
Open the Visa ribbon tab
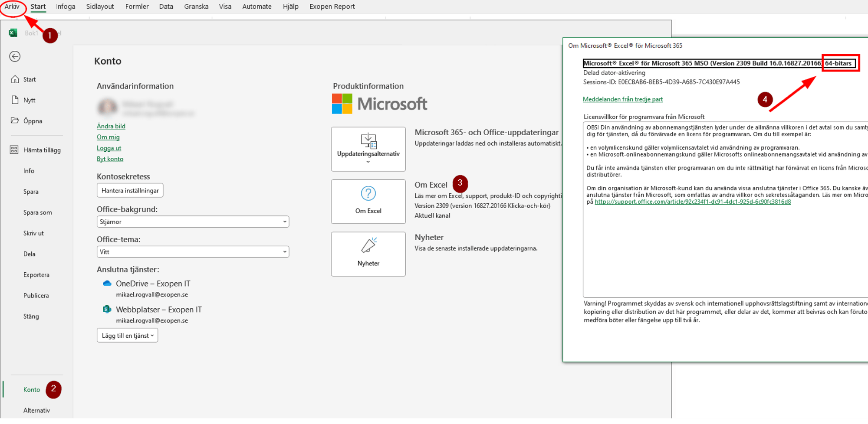pos(225,7)
